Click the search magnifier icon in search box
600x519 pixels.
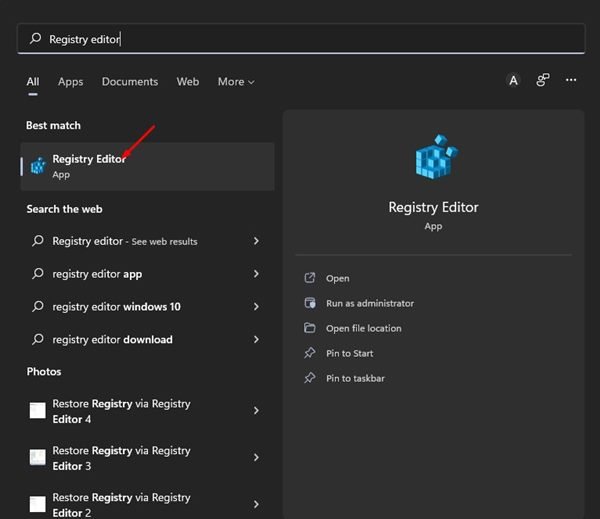click(35, 38)
